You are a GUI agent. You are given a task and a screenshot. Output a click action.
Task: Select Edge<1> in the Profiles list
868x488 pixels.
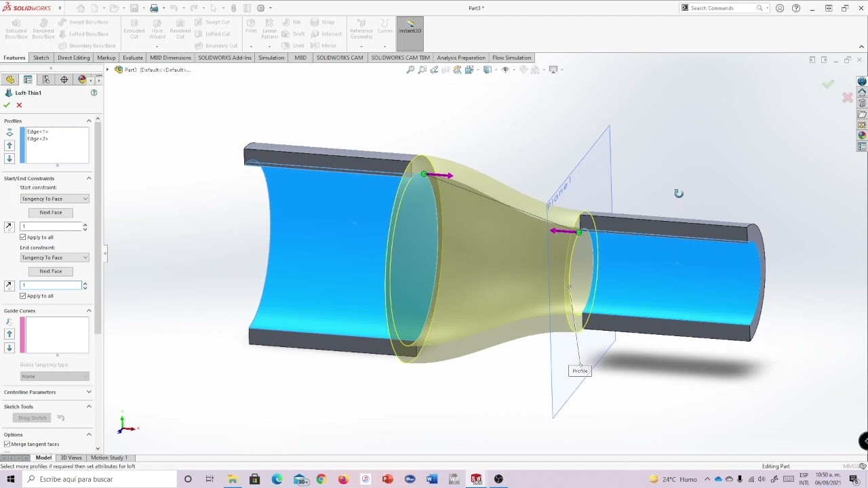point(38,131)
